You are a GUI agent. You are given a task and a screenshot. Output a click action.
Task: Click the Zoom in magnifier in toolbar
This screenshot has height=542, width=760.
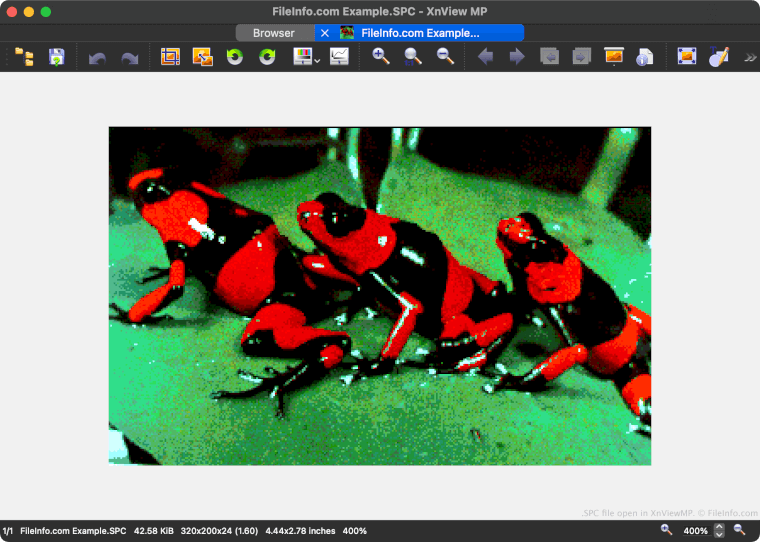pyautogui.click(x=381, y=57)
